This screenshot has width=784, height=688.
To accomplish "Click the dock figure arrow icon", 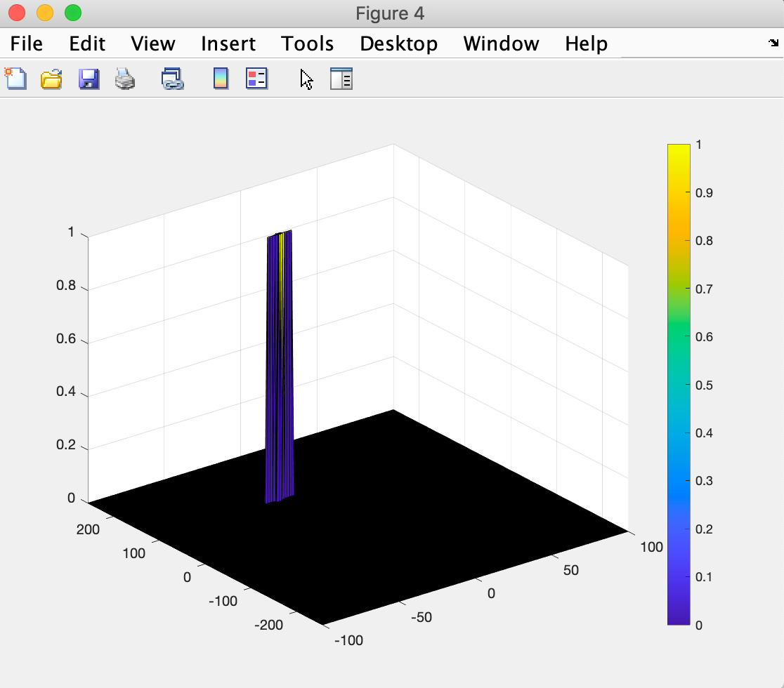I will (x=773, y=43).
